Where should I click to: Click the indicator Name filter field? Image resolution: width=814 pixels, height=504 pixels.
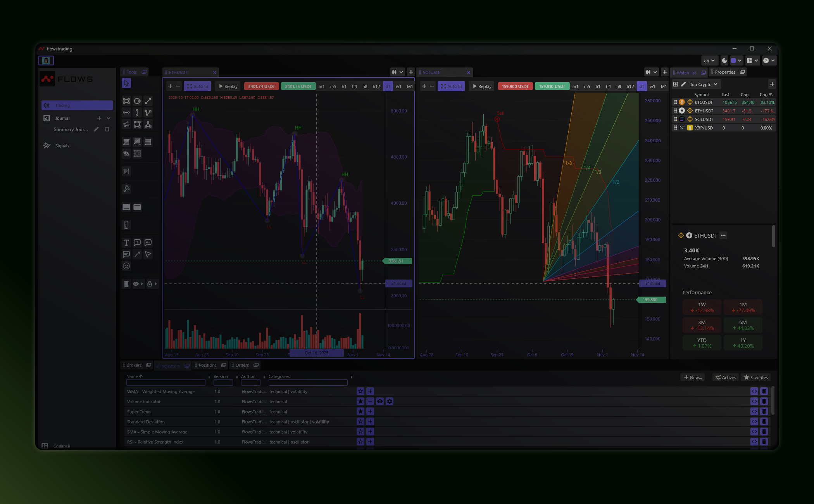click(166, 383)
